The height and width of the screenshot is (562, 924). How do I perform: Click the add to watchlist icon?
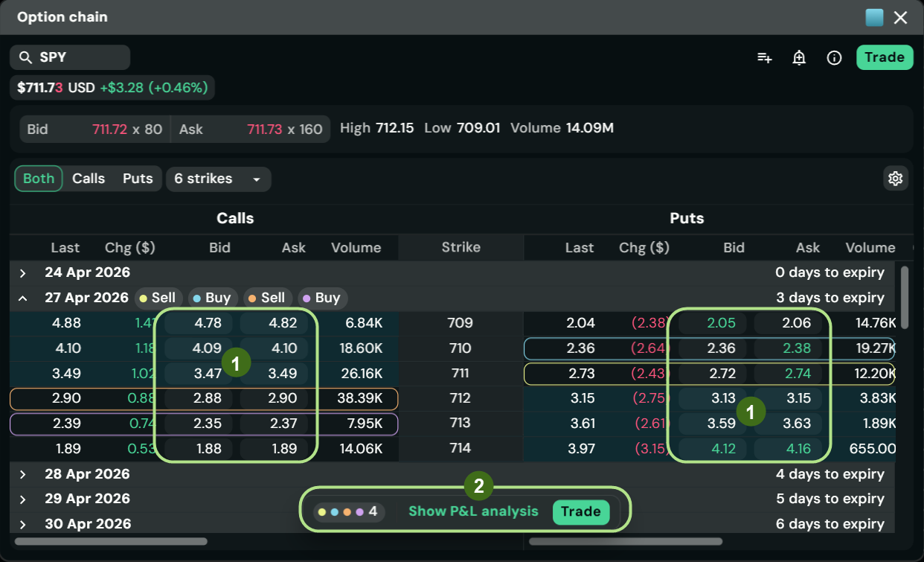764,57
